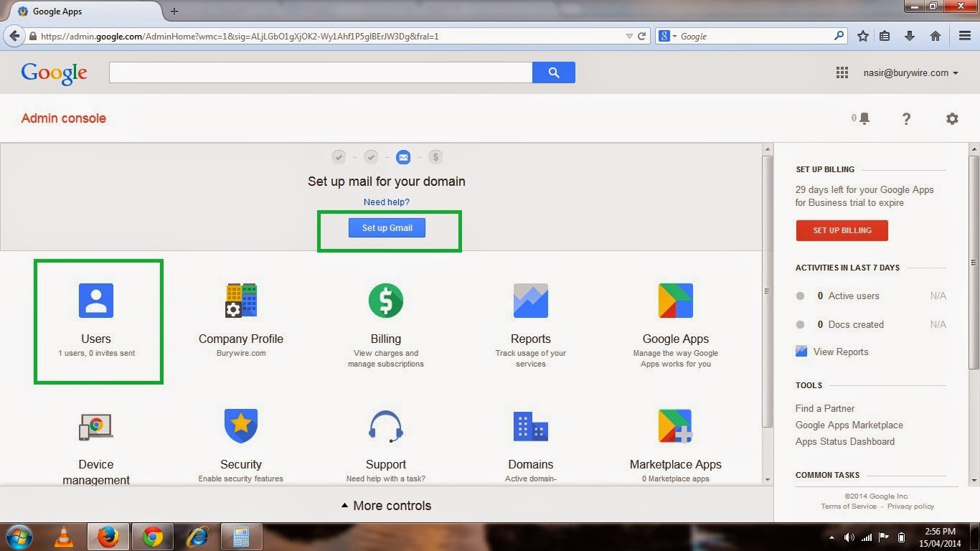This screenshot has height=551, width=980.
Task: Open the Users section icon
Action: pos(96,300)
